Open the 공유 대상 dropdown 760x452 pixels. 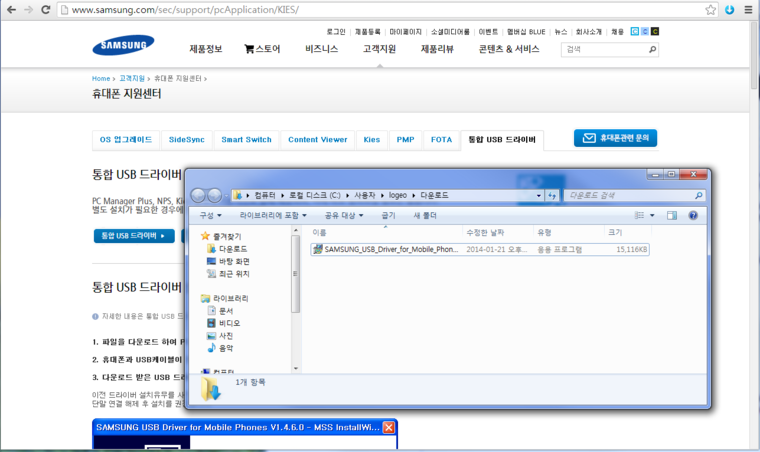click(344, 215)
